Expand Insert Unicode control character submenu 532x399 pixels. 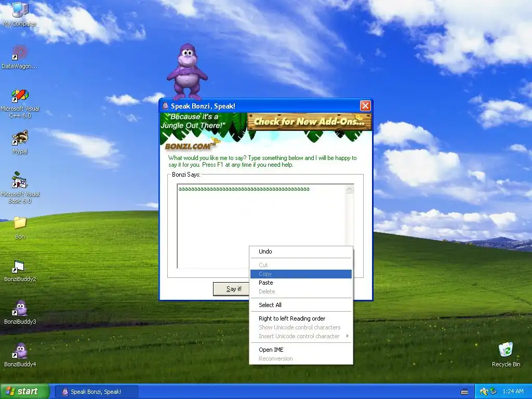[x=301, y=336]
